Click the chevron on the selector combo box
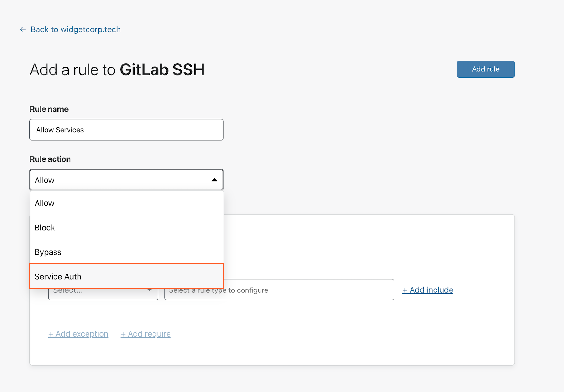Image resolution: width=564 pixels, height=392 pixels. click(149, 290)
